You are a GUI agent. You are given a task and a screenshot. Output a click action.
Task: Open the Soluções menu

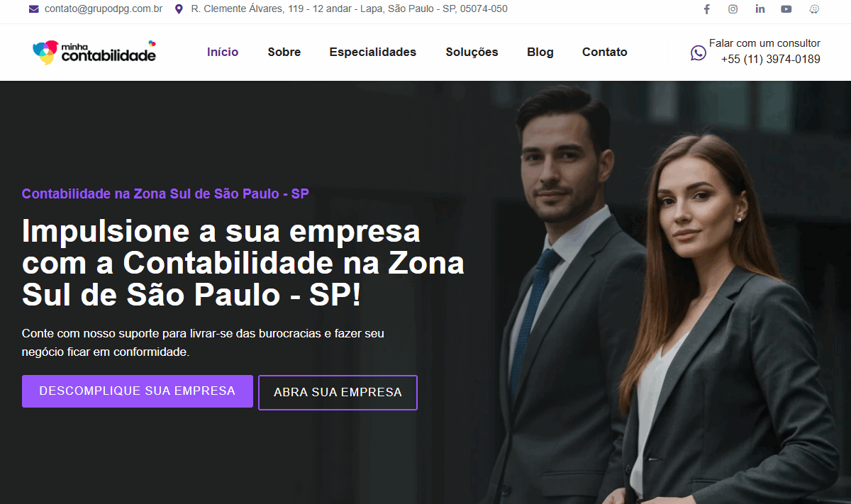(x=472, y=52)
